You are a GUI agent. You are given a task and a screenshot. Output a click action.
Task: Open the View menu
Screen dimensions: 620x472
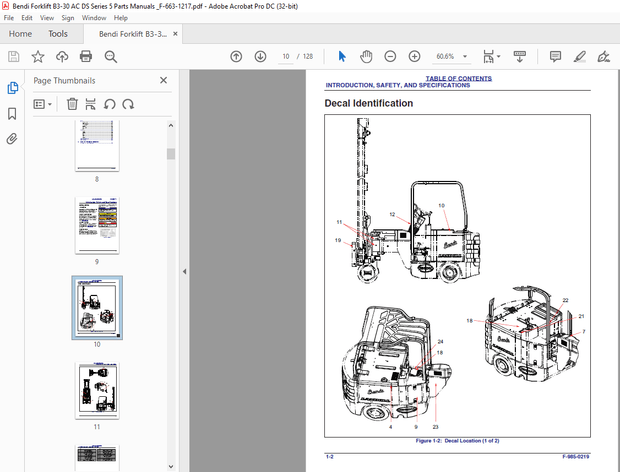47,18
